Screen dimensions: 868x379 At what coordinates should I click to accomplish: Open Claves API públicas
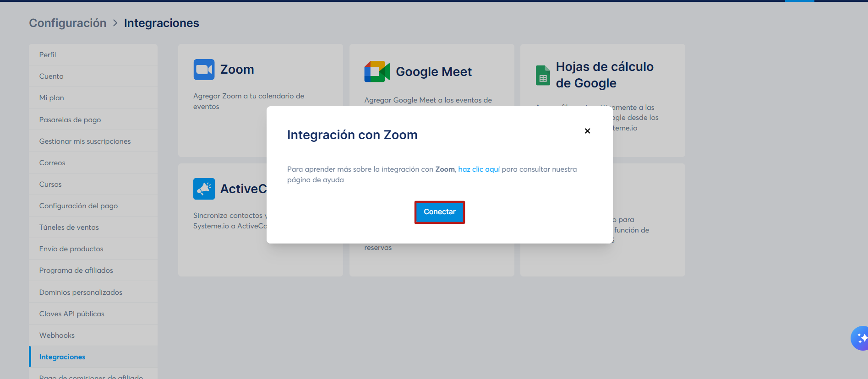(93, 314)
